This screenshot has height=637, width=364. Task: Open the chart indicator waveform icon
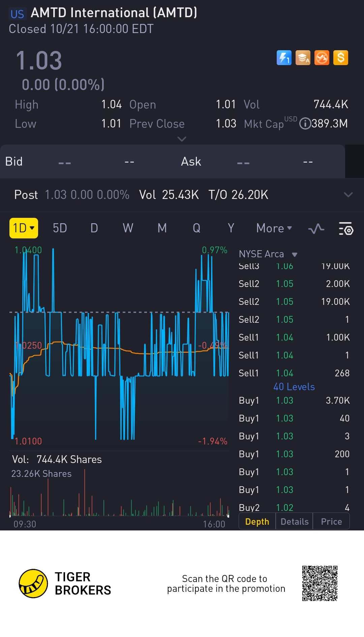[x=316, y=229]
